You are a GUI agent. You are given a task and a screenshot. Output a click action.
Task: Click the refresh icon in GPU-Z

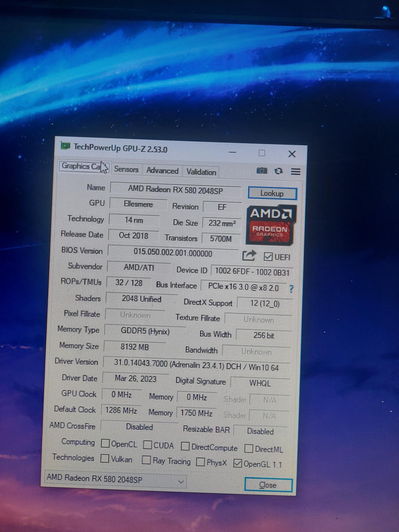pos(278,171)
